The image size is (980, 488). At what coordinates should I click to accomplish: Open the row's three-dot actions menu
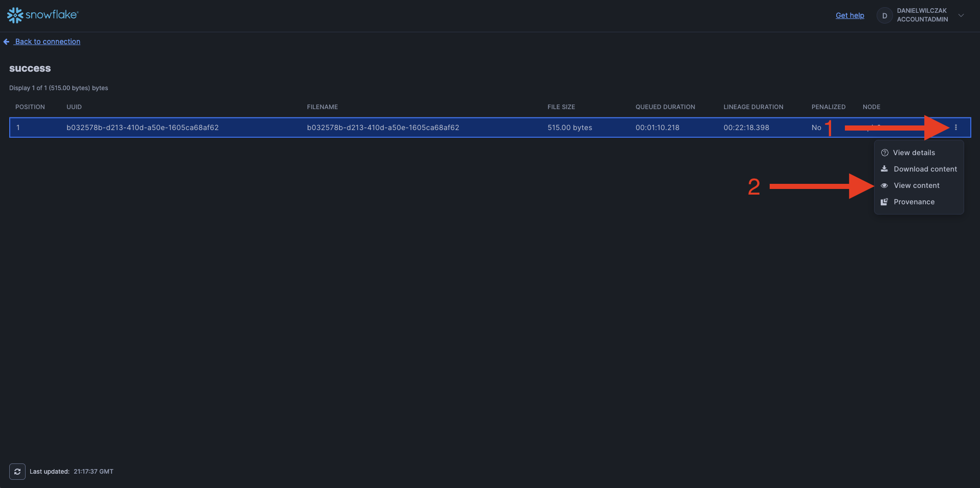point(955,128)
